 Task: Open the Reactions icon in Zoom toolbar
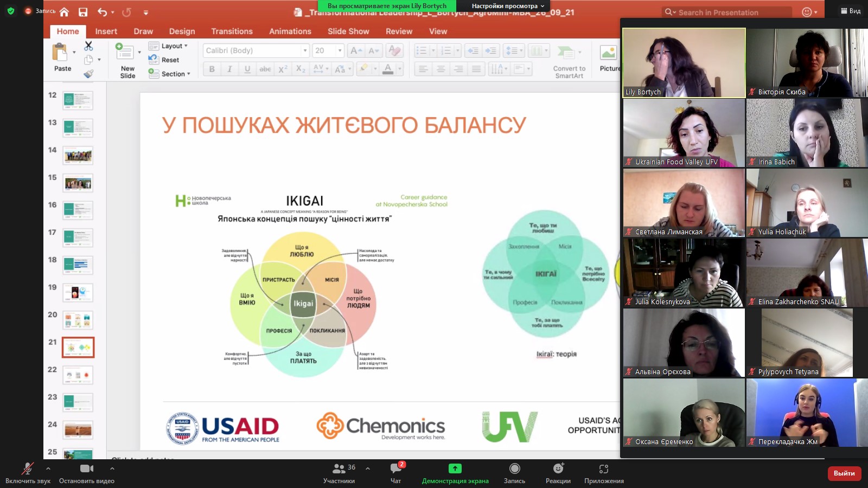[x=558, y=468]
